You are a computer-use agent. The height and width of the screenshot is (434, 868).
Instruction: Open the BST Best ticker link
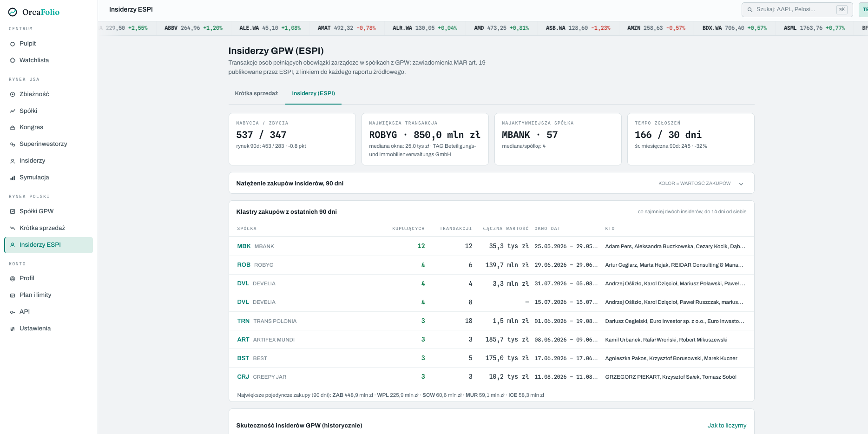point(243,358)
